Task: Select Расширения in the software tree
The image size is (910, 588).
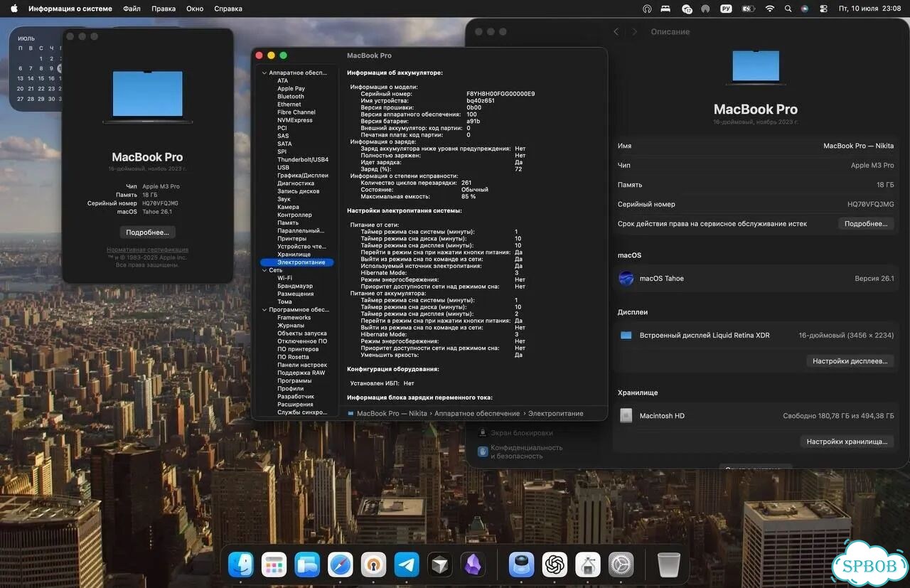Action: (295, 405)
